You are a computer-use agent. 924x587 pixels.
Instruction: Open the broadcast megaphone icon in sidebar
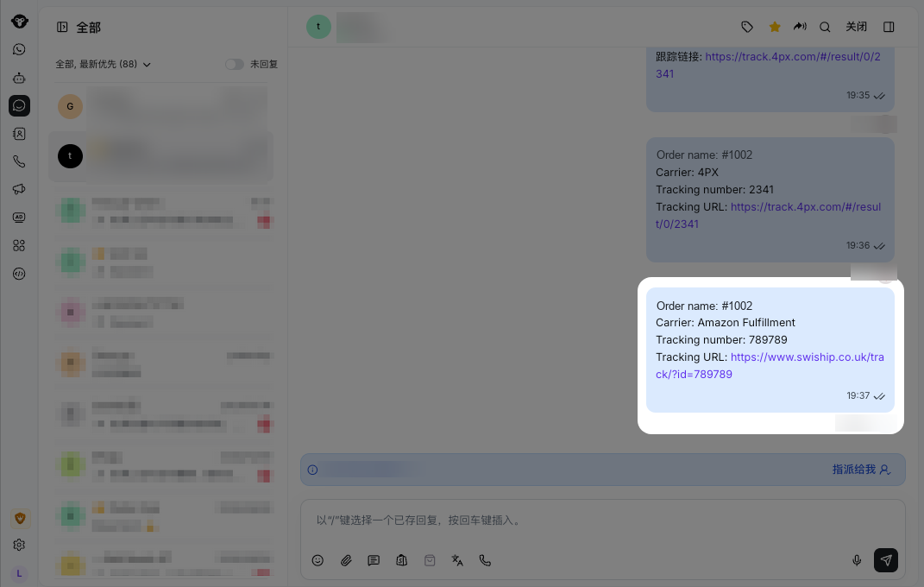pyautogui.click(x=19, y=189)
